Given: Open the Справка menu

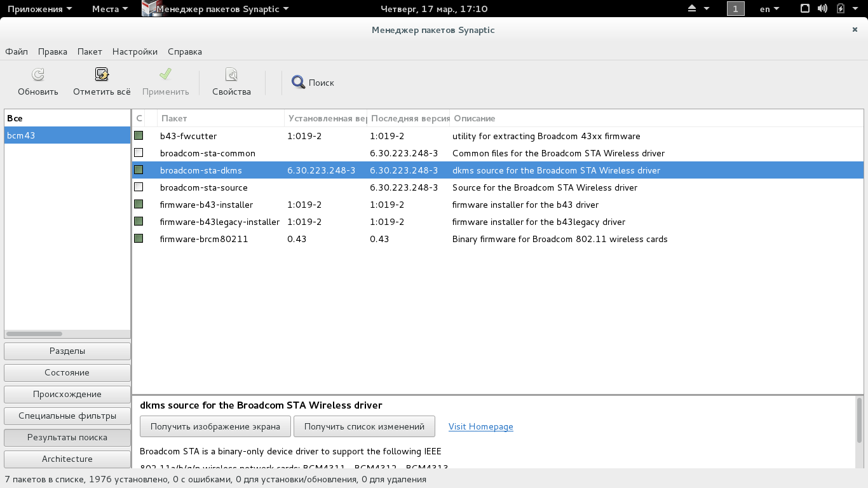Looking at the screenshot, I should 185,51.
